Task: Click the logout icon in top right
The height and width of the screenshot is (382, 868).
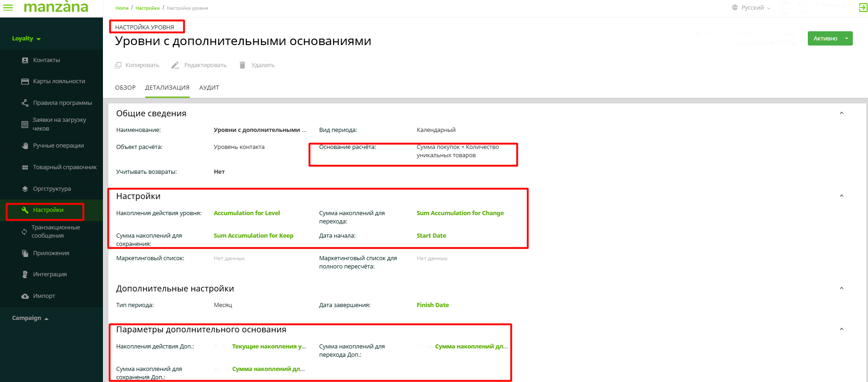Action: click(863, 7)
